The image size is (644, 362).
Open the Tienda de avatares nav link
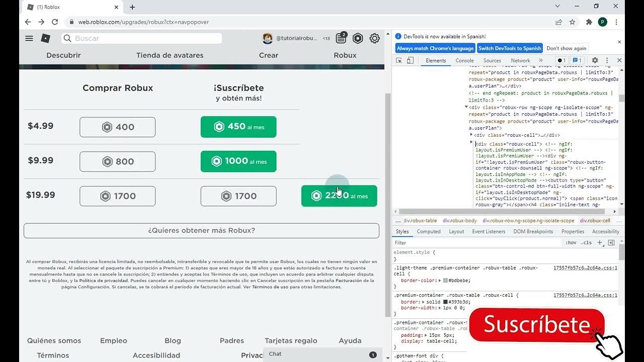170,55
